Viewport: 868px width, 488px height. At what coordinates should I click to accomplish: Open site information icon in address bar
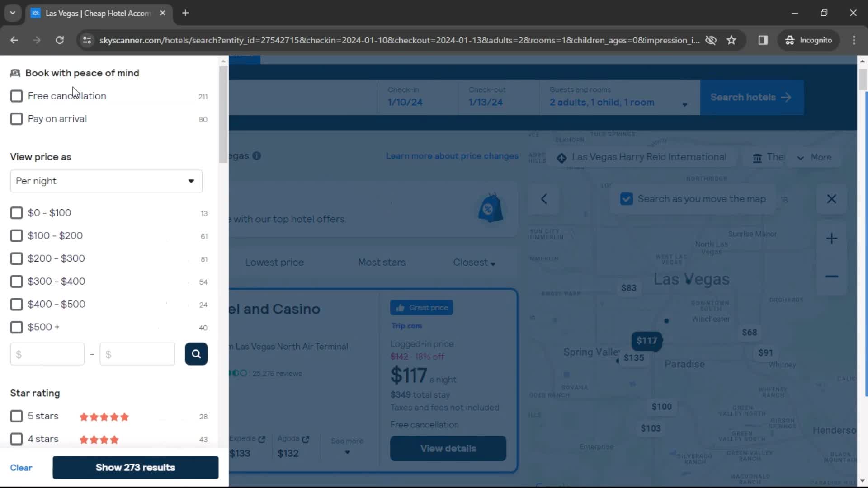87,40
